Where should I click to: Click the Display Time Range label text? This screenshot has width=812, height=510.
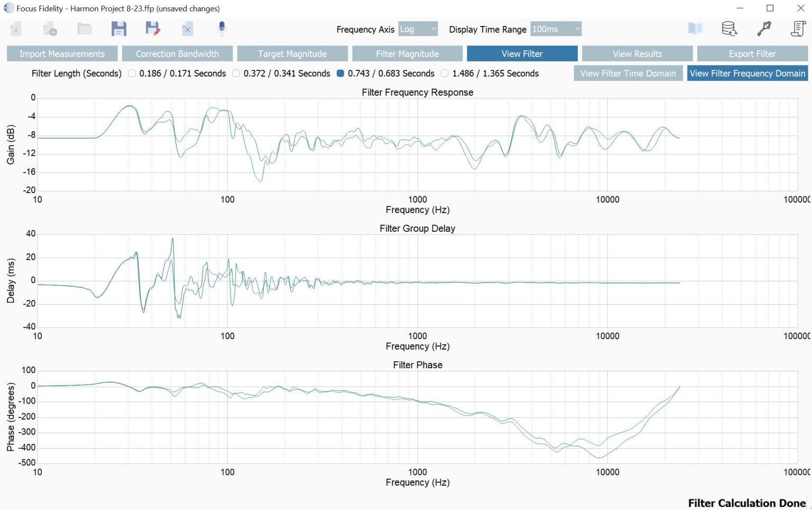[487, 30]
